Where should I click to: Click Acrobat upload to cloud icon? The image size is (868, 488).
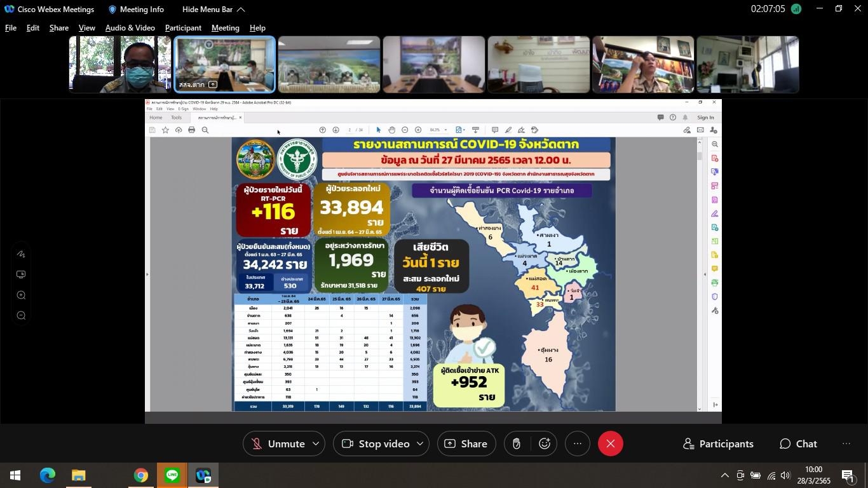click(x=179, y=130)
